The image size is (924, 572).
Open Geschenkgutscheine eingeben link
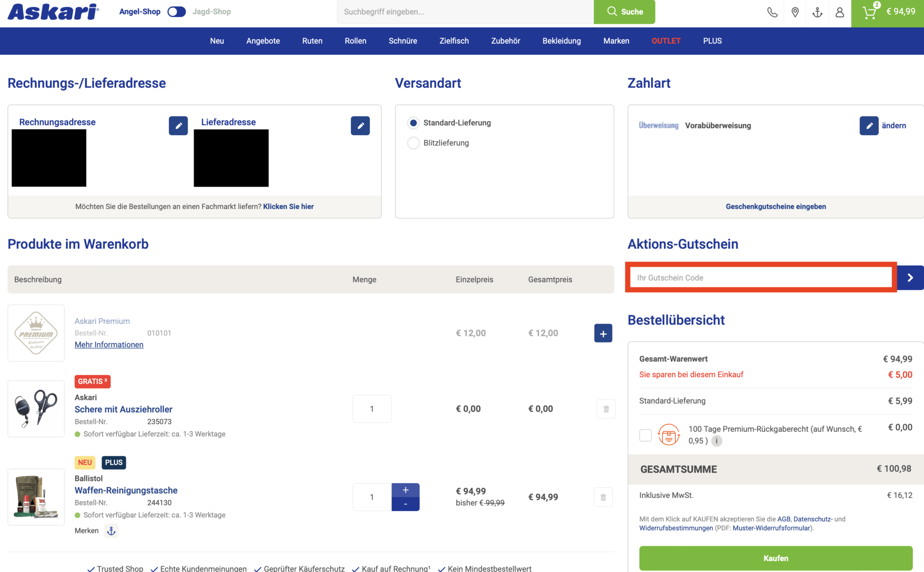point(776,207)
